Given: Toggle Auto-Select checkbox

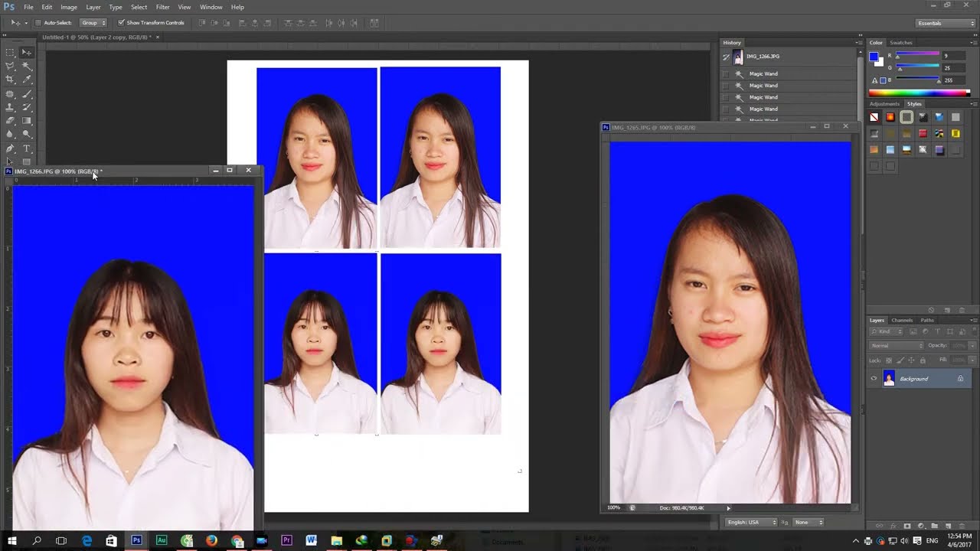Looking at the screenshot, I should click(38, 23).
